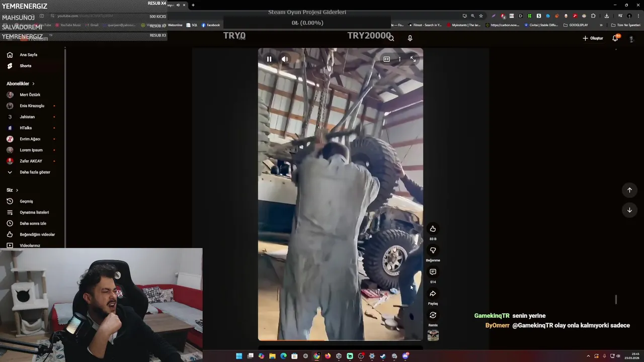Open the Windows Start button
644x362 pixels.
239,356
